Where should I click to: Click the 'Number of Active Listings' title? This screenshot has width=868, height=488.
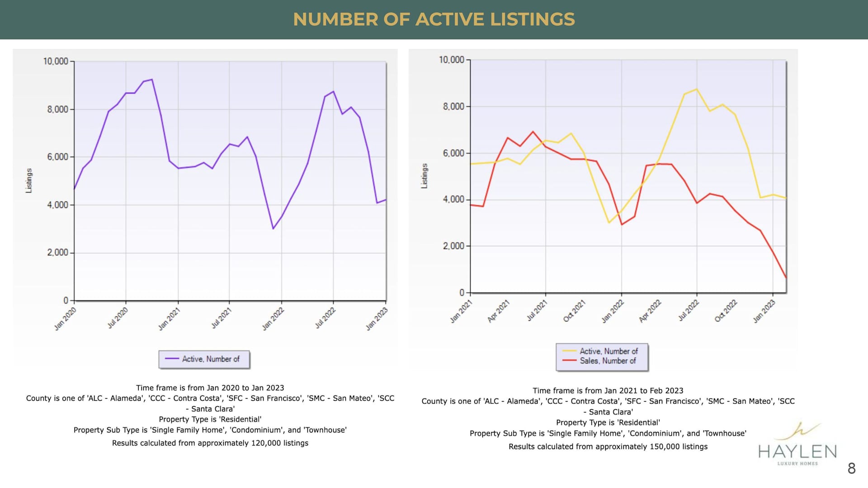coord(434,19)
